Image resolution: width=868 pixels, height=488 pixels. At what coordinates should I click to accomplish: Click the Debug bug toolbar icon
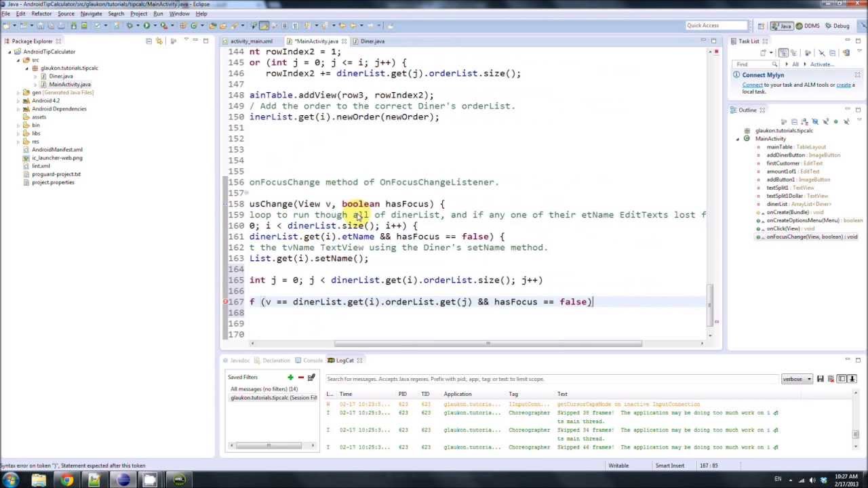click(130, 26)
